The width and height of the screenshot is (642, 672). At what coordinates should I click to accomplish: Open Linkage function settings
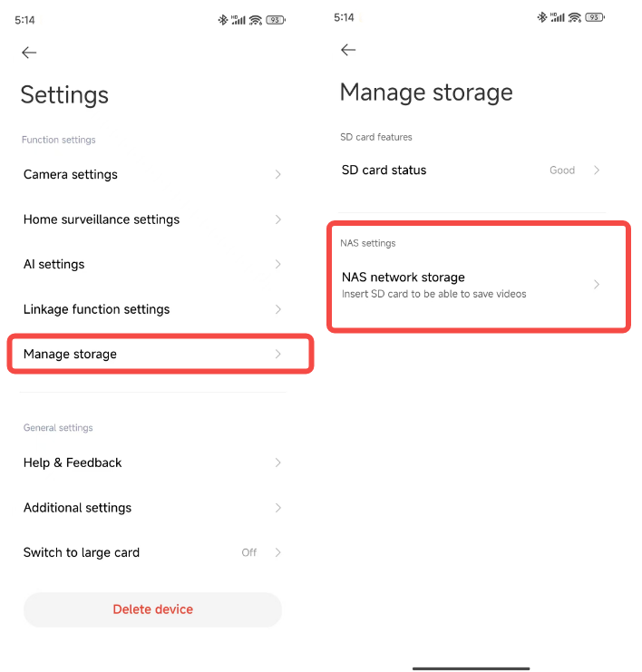coord(97,309)
